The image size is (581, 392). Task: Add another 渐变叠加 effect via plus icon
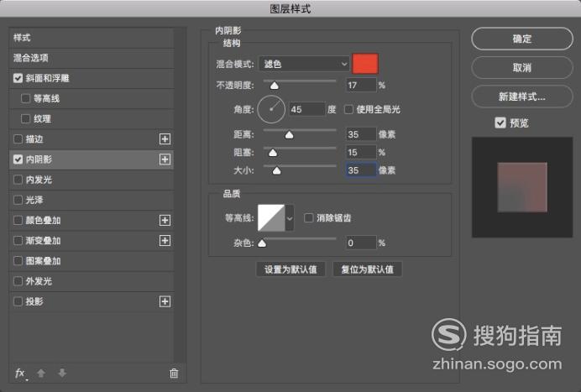pyautogui.click(x=165, y=240)
